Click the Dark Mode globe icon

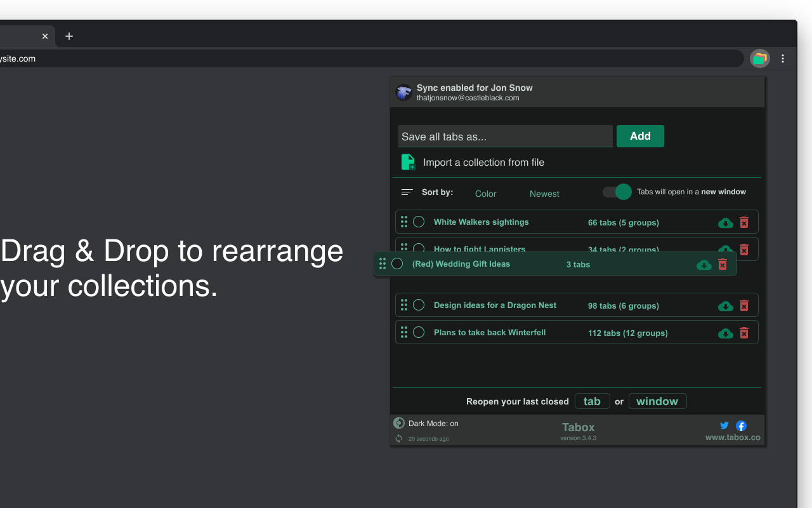pyautogui.click(x=398, y=422)
